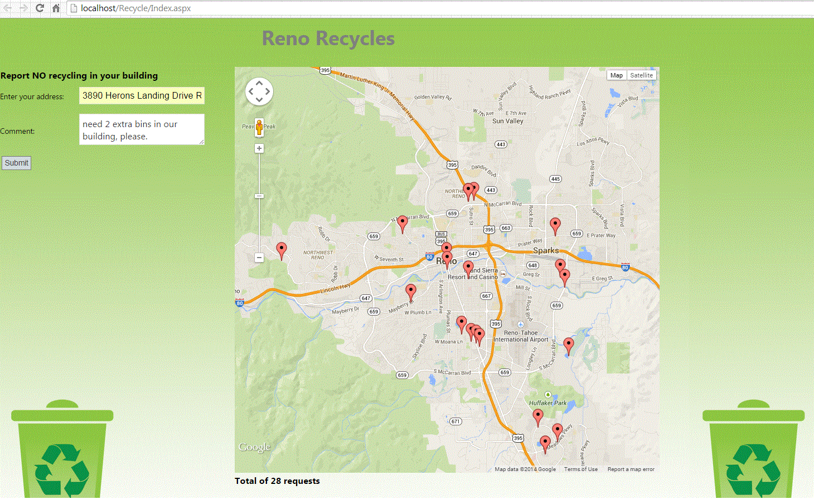The image size is (814, 504).
Task: Click the marker nearest Plumas St label
Action: pos(462,324)
